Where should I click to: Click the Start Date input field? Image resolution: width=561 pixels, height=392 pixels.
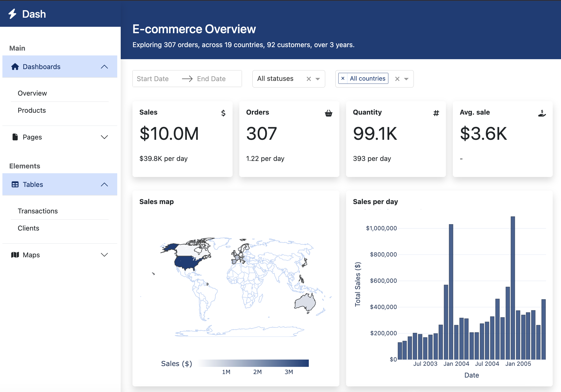(x=153, y=78)
